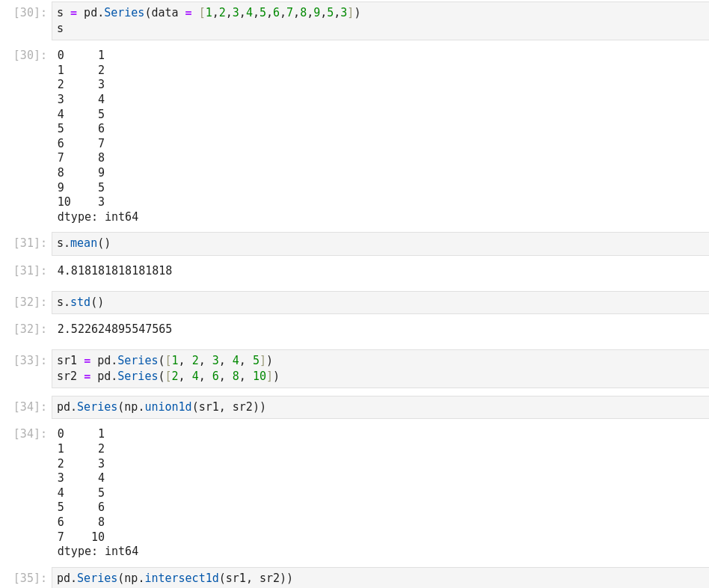This screenshot has height=588, width=709.
Task: Click the std output value 2.522624895547565
Action: pyautogui.click(x=114, y=329)
